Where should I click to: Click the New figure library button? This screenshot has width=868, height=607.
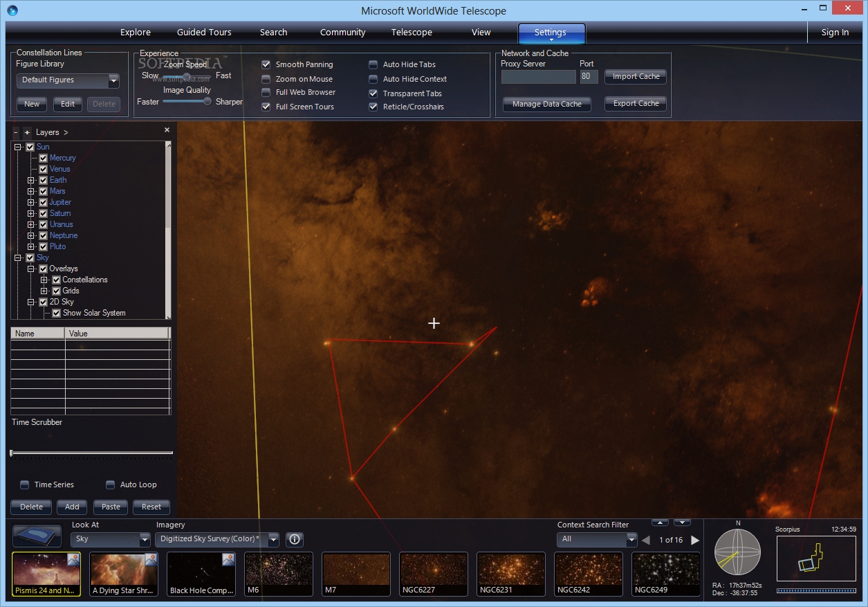(32, 104)
